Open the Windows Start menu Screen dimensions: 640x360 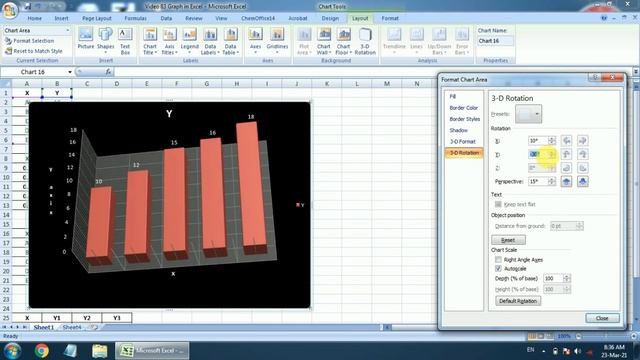(x=12, y=351)
